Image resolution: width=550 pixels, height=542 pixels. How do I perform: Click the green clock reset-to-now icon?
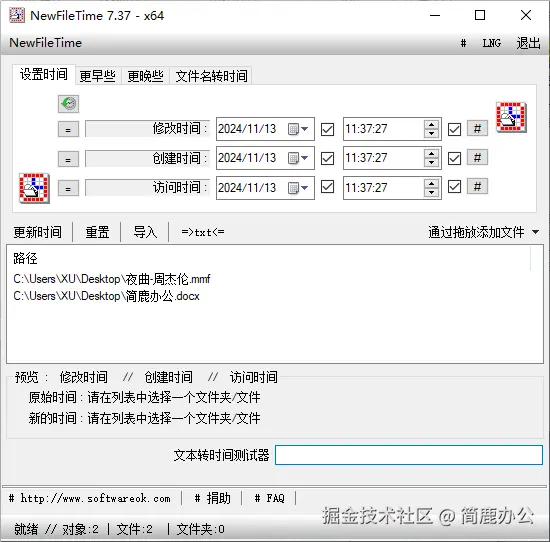coord(68,104)
